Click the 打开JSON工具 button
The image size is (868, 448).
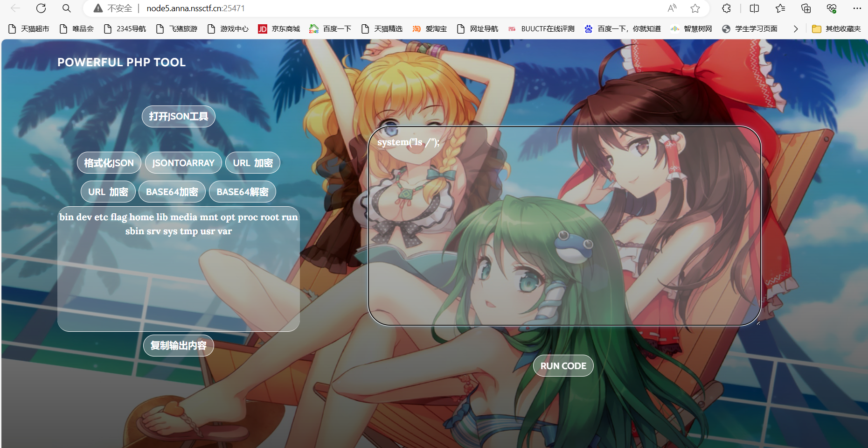(179, 116)
